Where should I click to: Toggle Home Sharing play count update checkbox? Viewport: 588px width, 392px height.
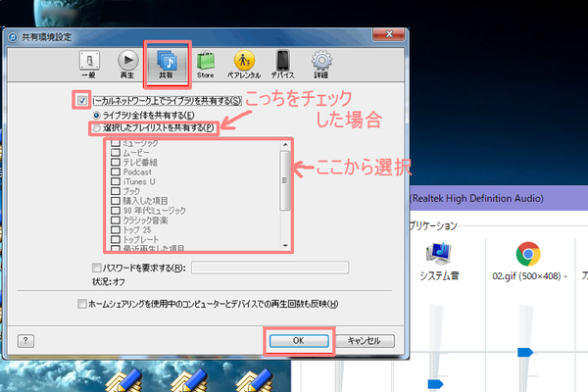[x=81, y=304]
